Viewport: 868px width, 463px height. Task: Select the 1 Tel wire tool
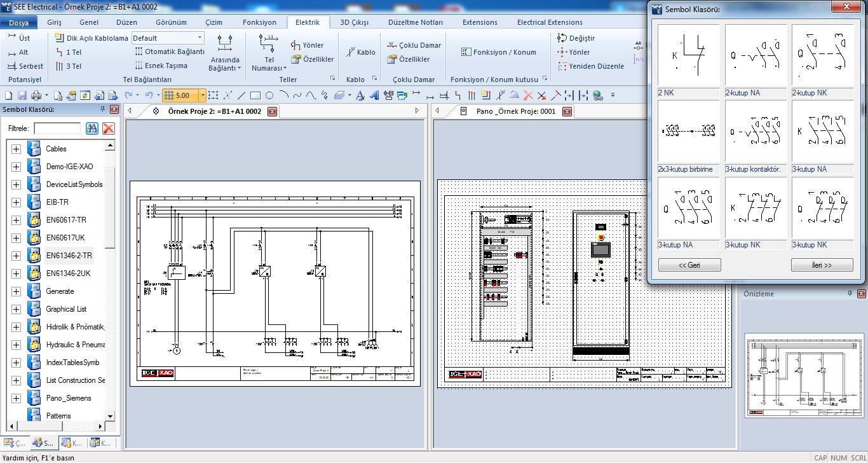coord(69,52)
